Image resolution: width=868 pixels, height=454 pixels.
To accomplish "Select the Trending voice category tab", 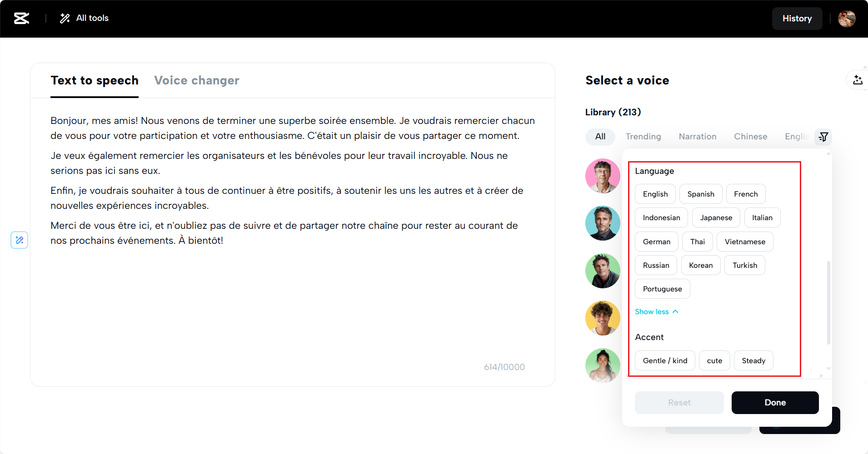I will pyautogui.click(x=643, y=137).
